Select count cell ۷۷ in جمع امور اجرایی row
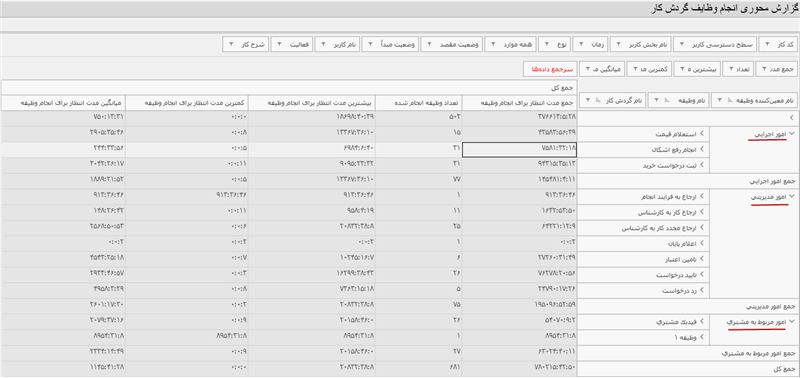The image size is (800, 378). click(x=419, y=180)
